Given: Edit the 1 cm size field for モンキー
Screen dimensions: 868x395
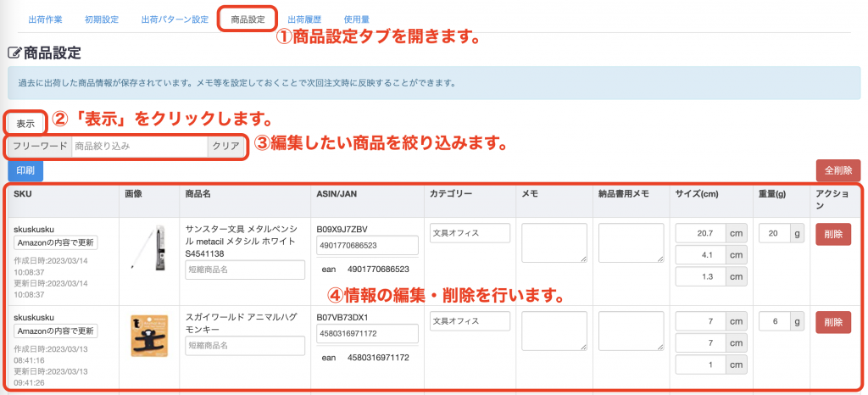Looking at the screenshot, I should coord(700,364).
